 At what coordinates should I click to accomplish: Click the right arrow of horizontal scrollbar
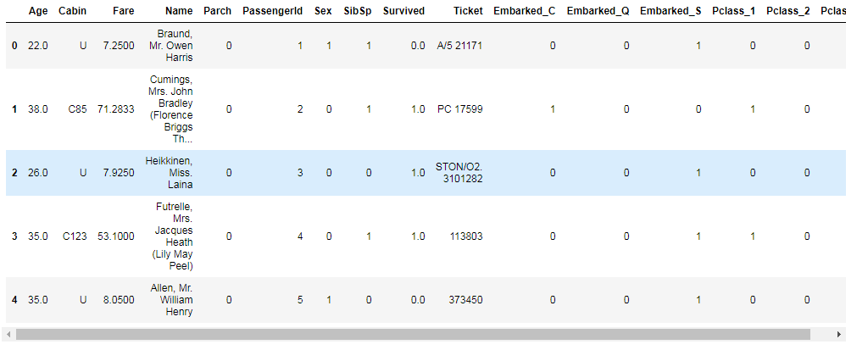pyautogui.click(x=840, y=334)
